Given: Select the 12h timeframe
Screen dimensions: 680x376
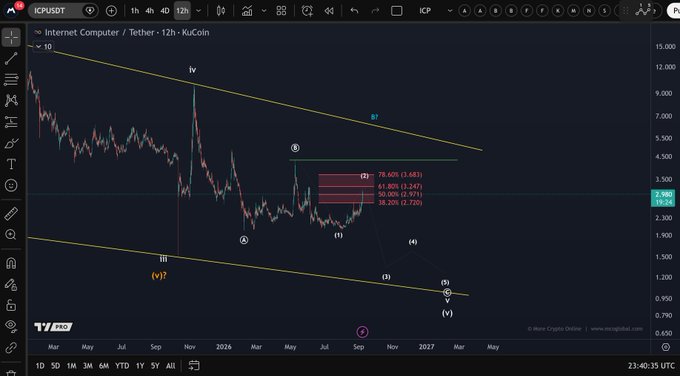Looking at the screenshot, I should click(x=182, y=11).
